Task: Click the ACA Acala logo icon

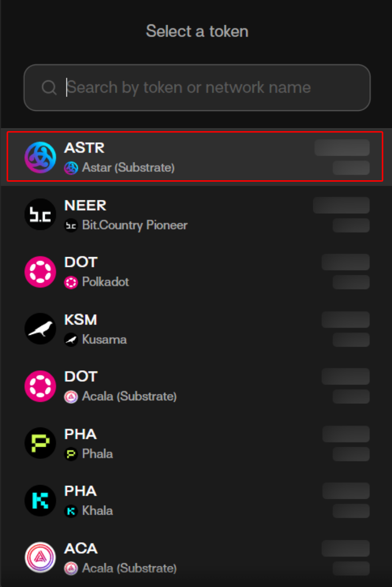Action: click(40, 557)
